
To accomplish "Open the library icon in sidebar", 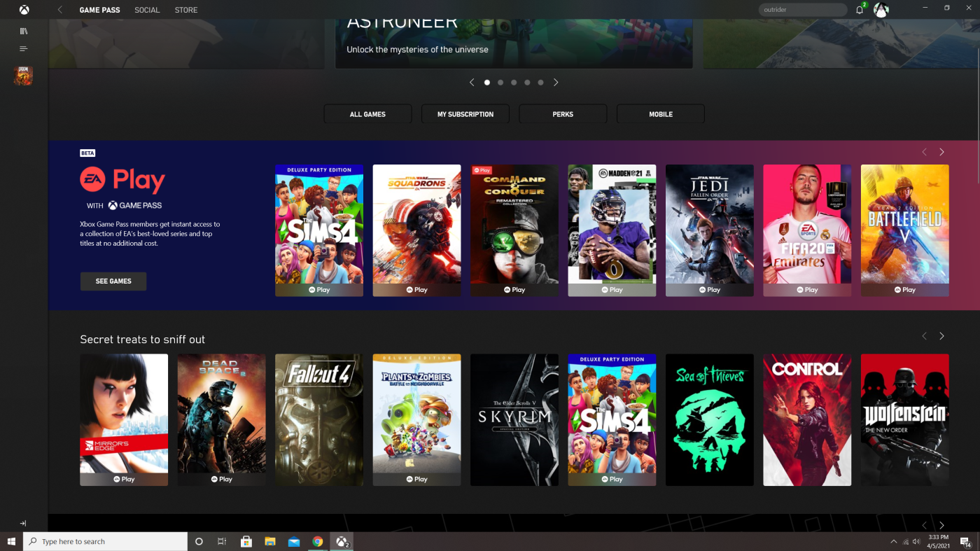I will tap(24, 31).
